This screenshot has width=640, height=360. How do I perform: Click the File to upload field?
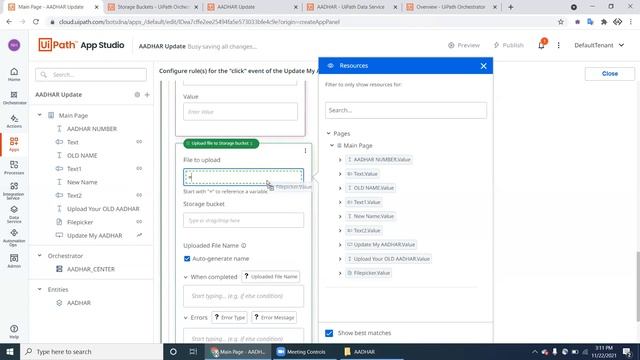[243, 177]
